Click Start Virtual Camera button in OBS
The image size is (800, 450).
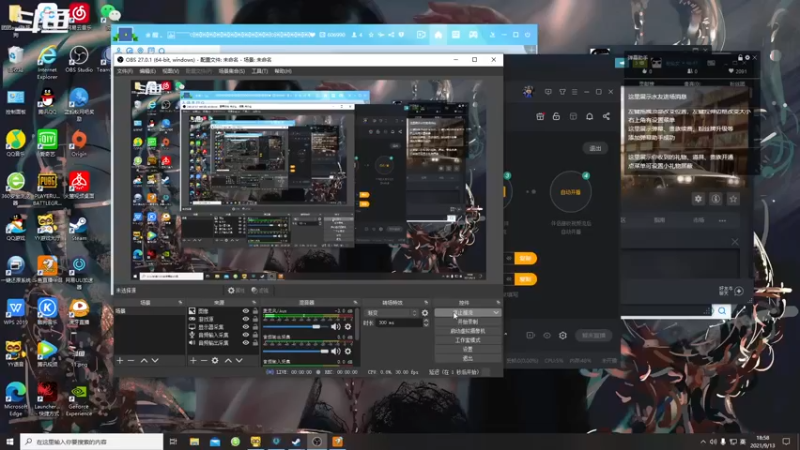click(x=467, y=331)
